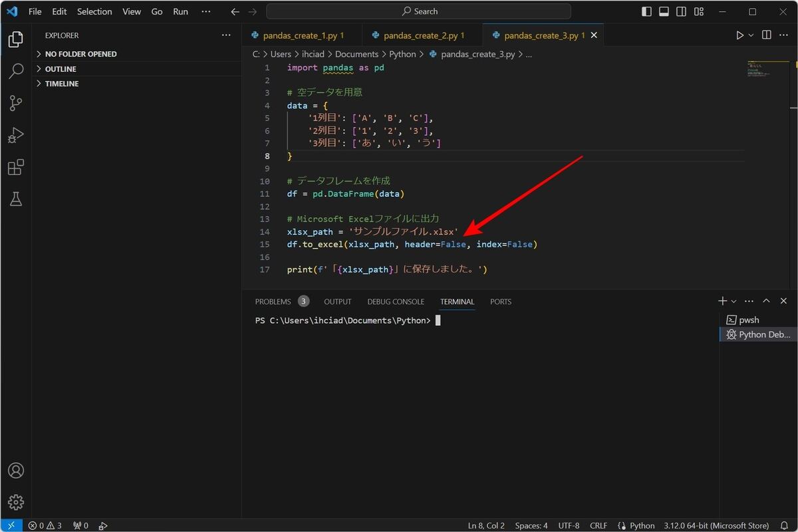Open the Manage gear settings icon

point(16,502)
